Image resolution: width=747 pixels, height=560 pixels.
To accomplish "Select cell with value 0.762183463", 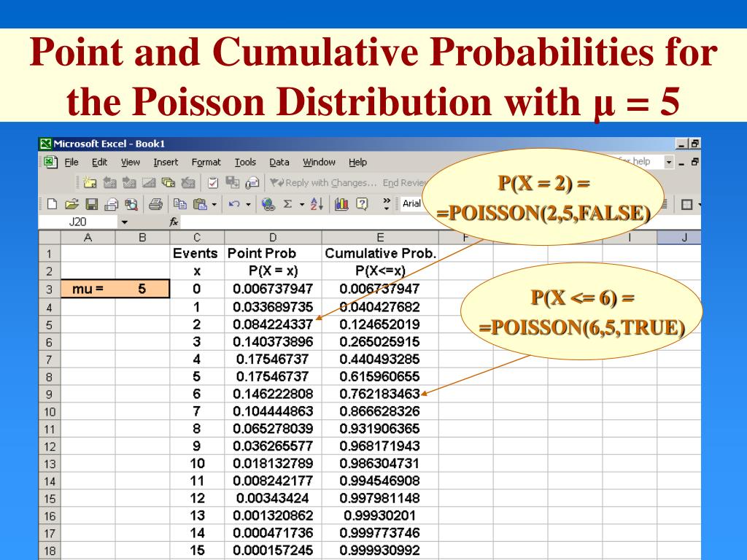I will [x=380, y=394].
